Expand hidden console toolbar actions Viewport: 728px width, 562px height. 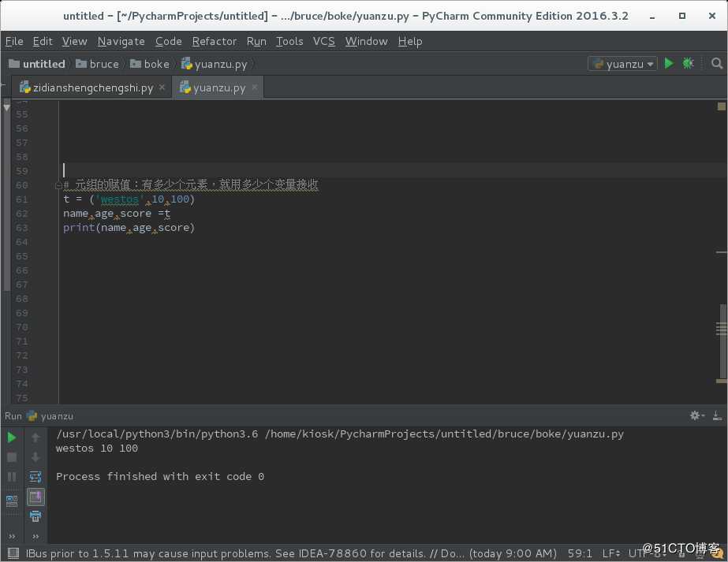[x=35, y=537]
